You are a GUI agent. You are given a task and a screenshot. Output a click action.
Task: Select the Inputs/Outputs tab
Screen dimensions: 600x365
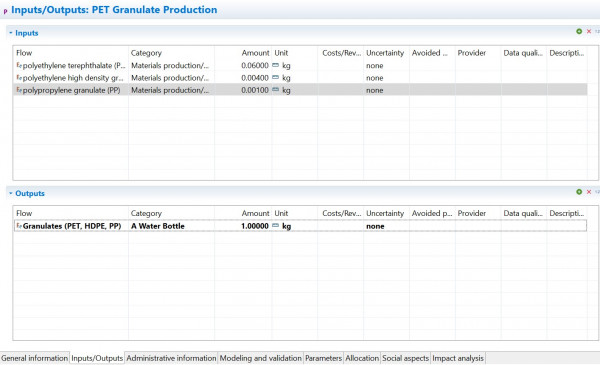tap(97, 358)
